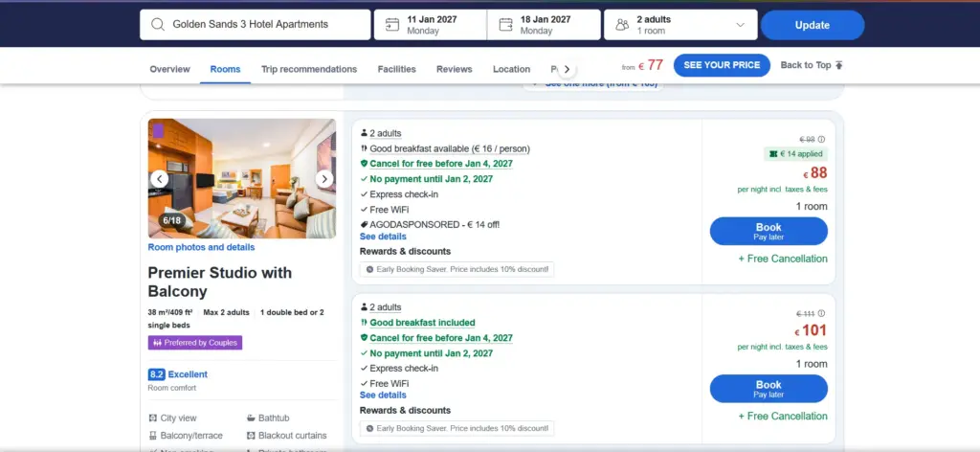
Task: Open See details for the €101 offer
Action: (x=383, y=395)
